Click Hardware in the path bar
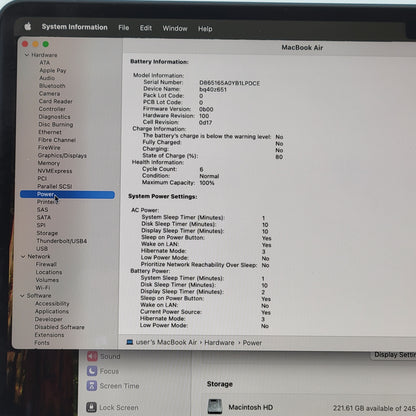This screenshot has height=416, width=416. coord(219,343)
